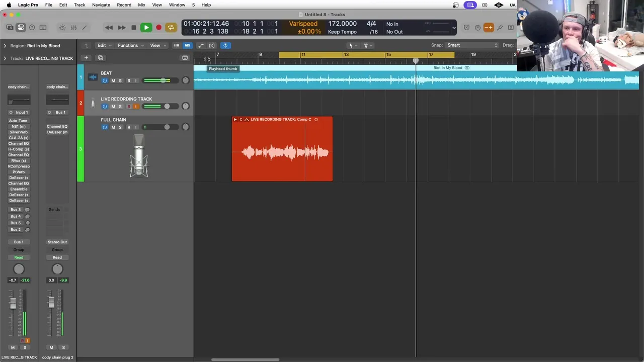This screenshot has width=644, height=362.
Task: Click the Bus 3 send slot
Action: (16, 210)
